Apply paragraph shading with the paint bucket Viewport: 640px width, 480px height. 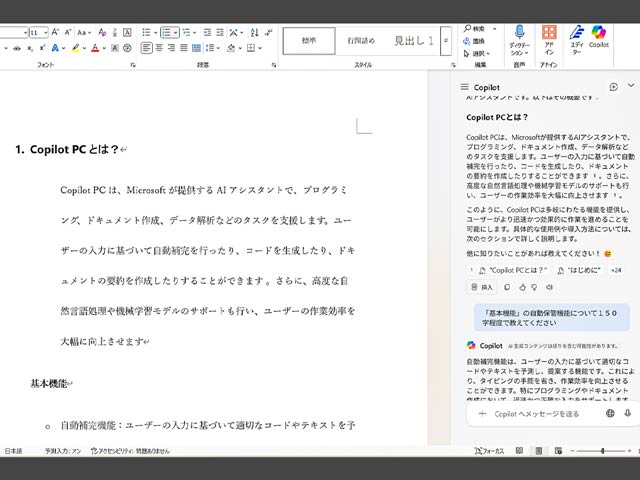pos(231,48)
